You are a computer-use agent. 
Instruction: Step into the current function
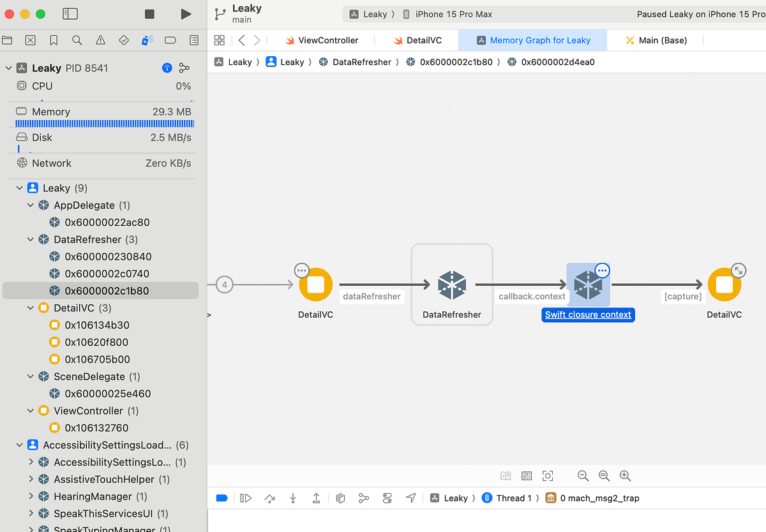pos(292,498)
